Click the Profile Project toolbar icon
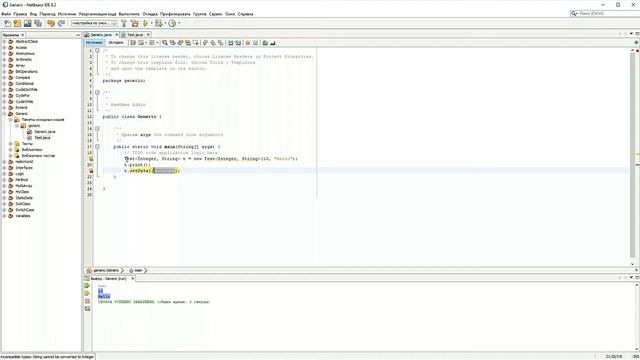Viewport: 640px width, 360px height. pos(172,24)
